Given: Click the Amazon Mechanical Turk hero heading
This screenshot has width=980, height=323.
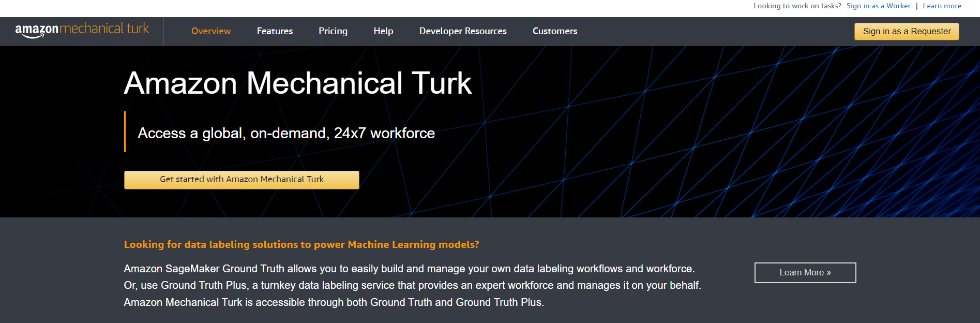Looking at the screenshot, I should tap(298, 83).
